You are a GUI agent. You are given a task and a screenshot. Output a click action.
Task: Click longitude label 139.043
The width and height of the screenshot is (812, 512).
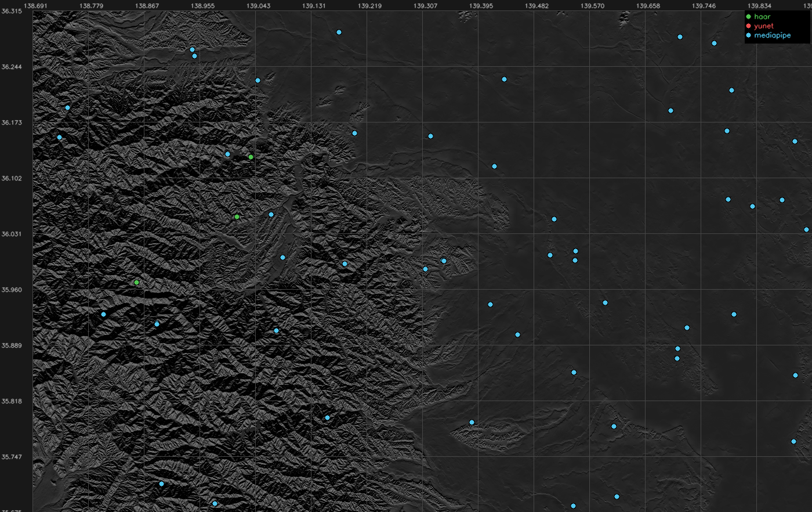258,6
